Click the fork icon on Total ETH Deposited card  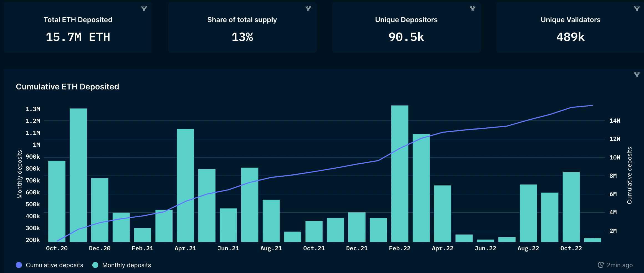tap(144, 9)
